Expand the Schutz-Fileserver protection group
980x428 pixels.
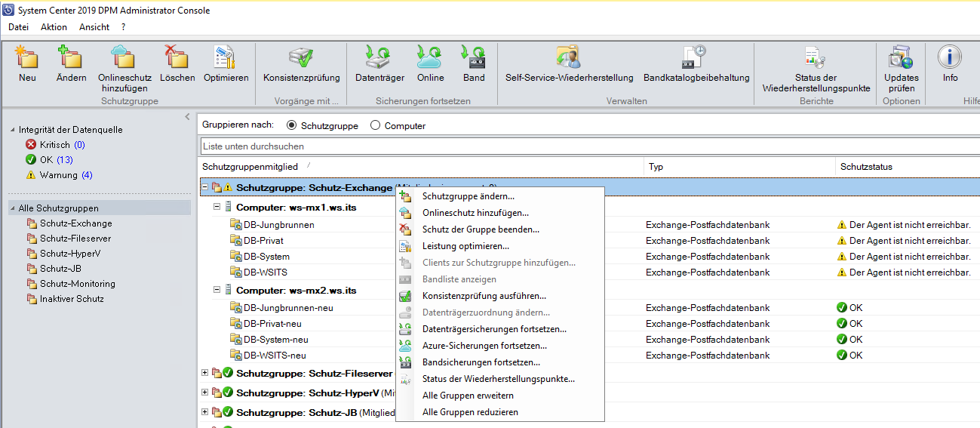204,373
